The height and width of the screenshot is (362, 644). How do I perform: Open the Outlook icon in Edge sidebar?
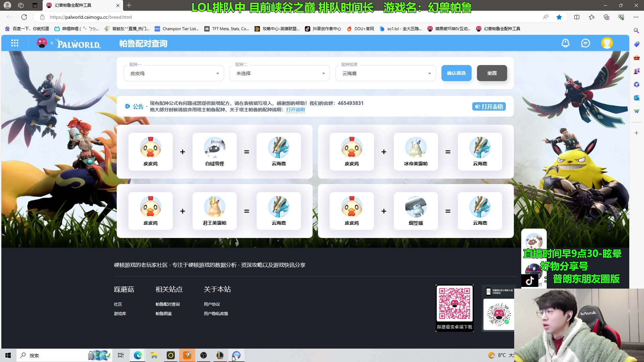(636, 98)
